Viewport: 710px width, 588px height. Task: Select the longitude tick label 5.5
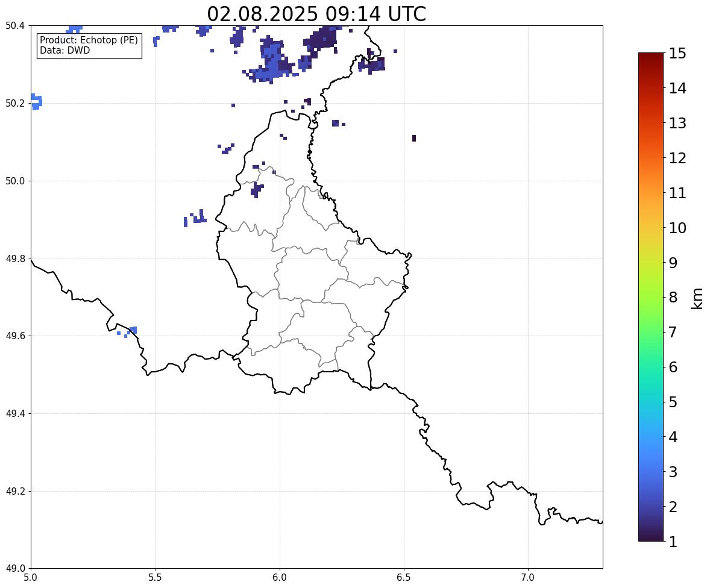(x=156, y=578)
